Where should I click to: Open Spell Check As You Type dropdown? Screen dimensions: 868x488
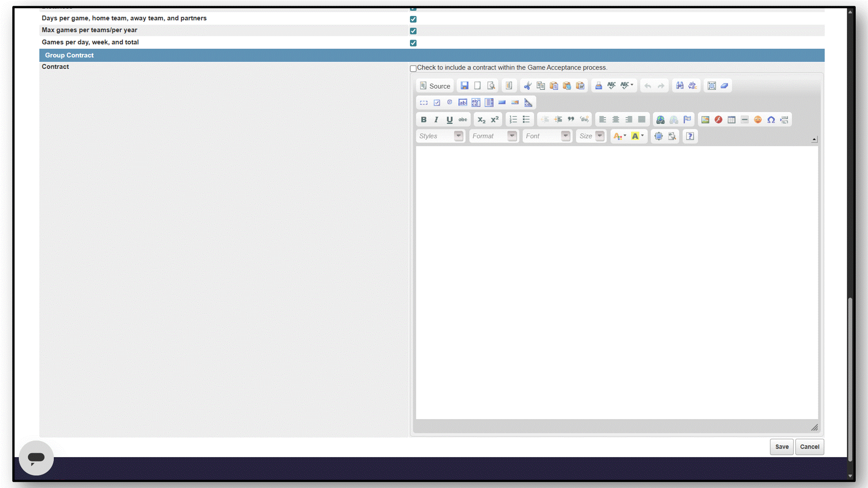(x=627, y=86)
